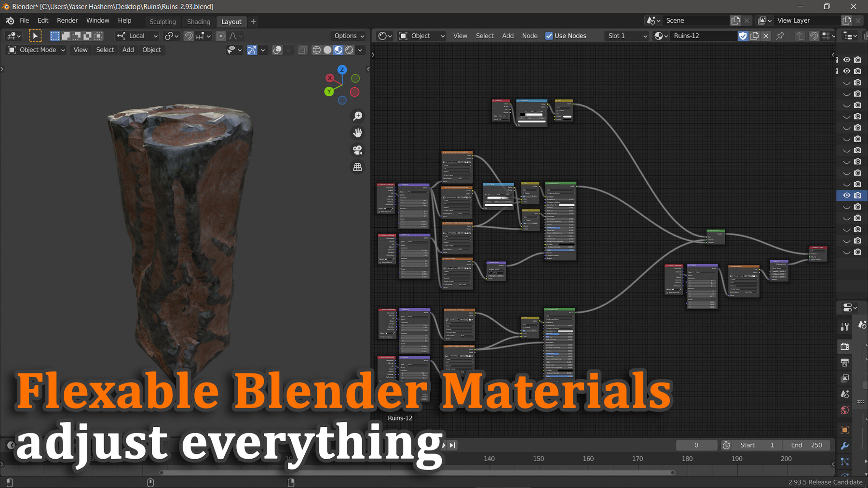The width and height of the screenshot is (868, 488).
Task: Disable rendering for the highlighted outliner row
Action: pos(857,195)
